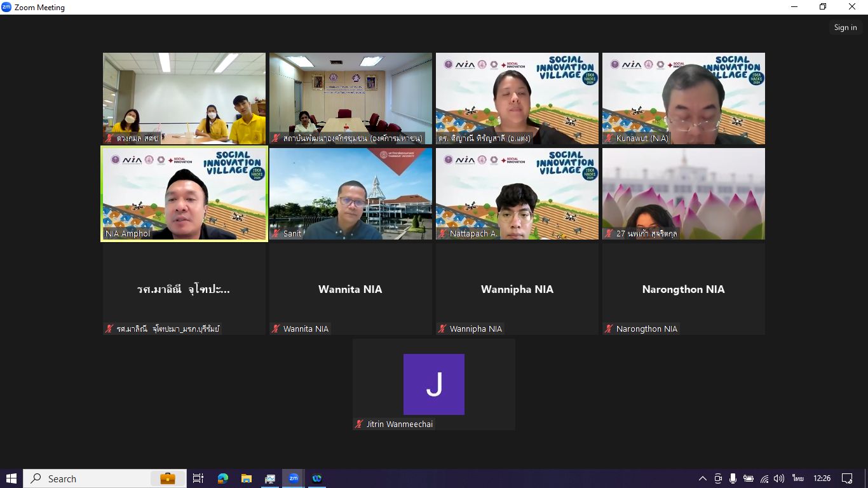
Task: Open the Windows notification center
Action: (847, 478)
